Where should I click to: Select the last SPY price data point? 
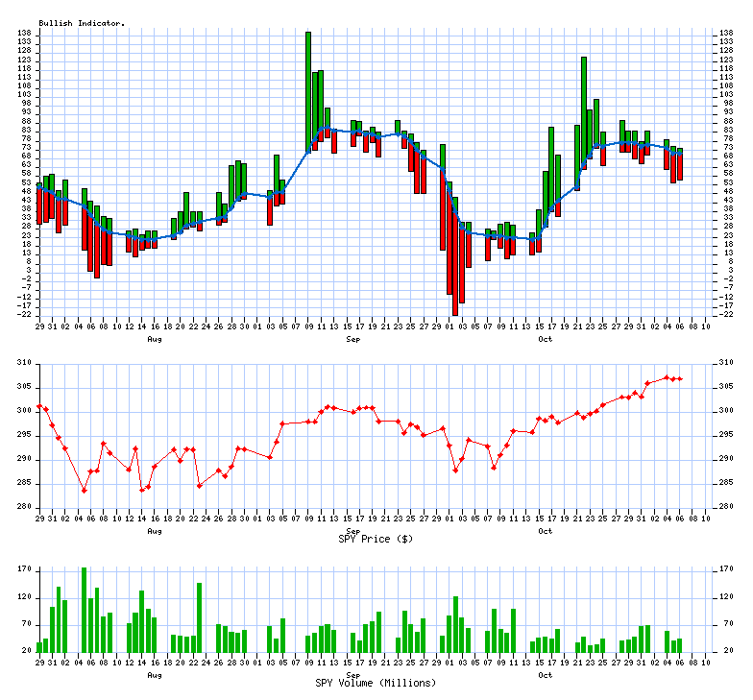click(x=680, y=378)
